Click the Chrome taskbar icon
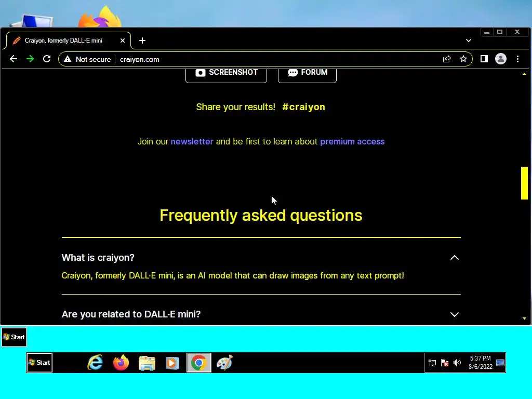 pyautogui.click(x=199, y=363)
